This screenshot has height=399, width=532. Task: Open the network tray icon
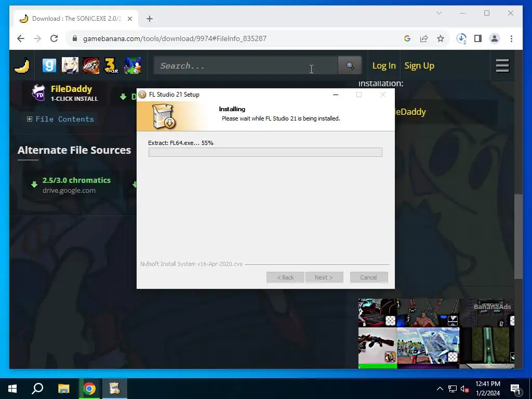point(453,389)
